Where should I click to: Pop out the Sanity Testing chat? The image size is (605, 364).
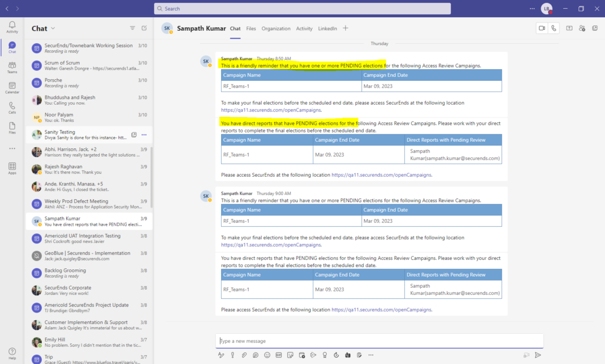134,135
